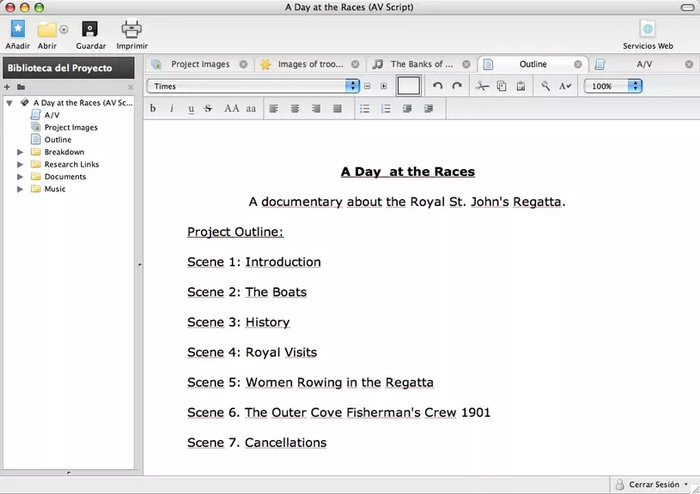700x494 pixels.
Task: Click Scene 7. Cancellations line
Action: [257, 443]
